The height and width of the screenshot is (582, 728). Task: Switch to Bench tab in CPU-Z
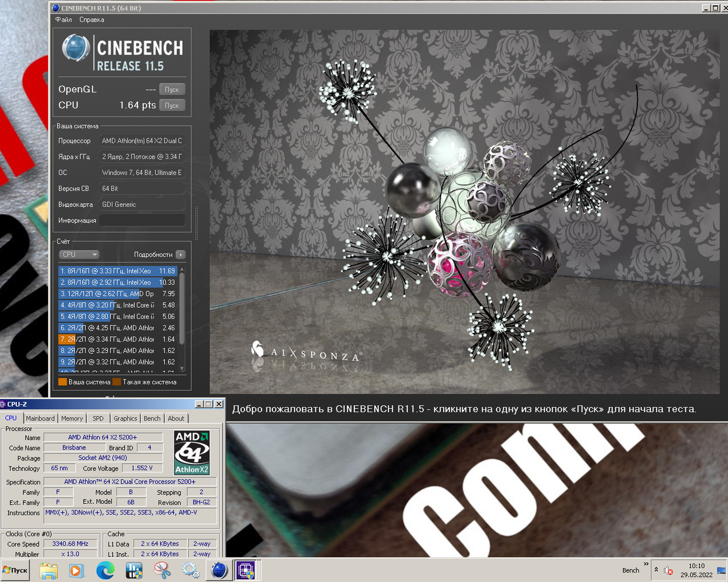click(152, 418)
